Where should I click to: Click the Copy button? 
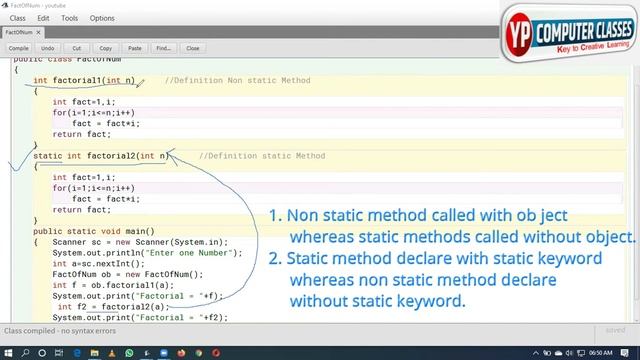(x=105, y=48)
